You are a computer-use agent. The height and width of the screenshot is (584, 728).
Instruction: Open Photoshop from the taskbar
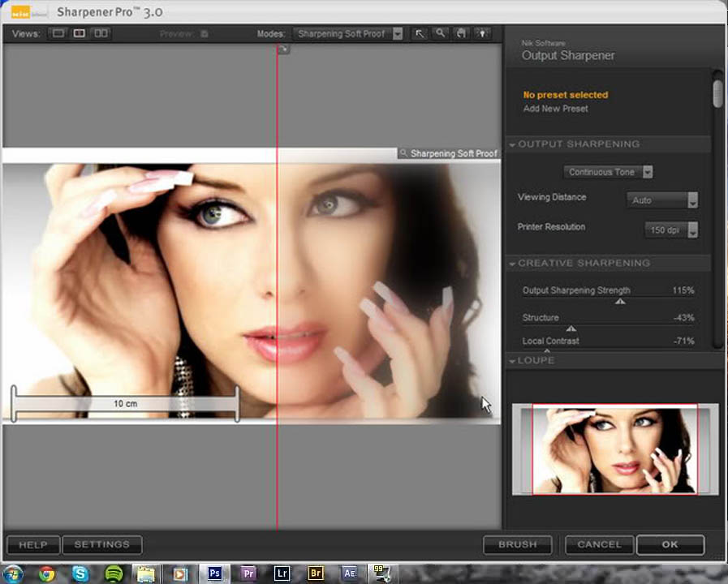(214, 573)
